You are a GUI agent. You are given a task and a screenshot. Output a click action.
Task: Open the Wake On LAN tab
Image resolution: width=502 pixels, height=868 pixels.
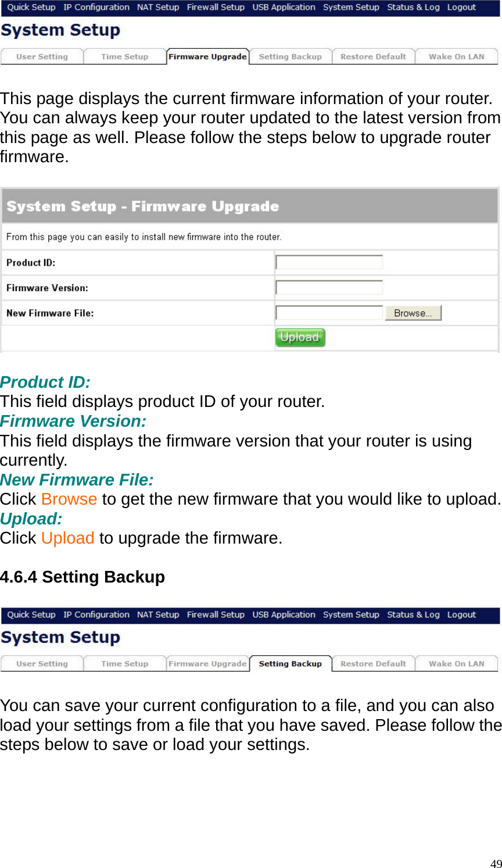pos(456,56)
